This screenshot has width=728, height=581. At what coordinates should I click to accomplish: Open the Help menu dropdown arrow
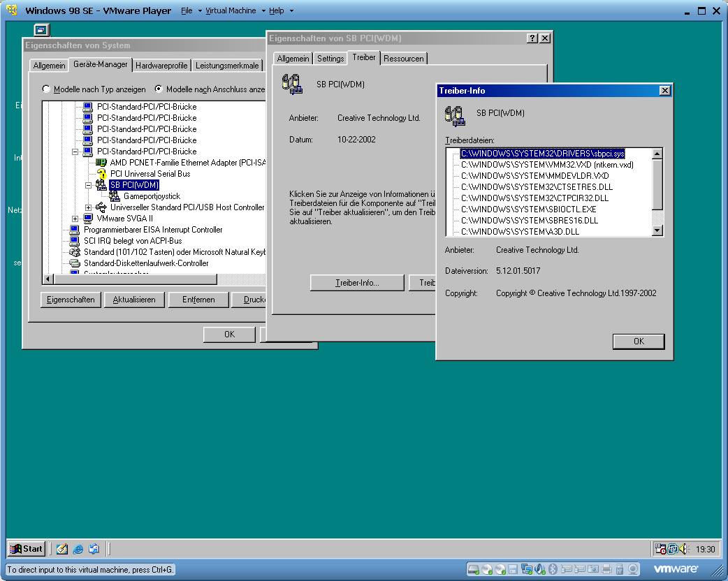(291, 10)
